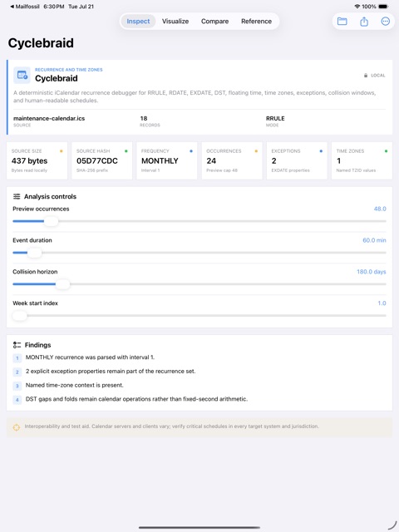Tap the maintenance-calendar.ics source name
399x532 pixels.
[49, 118]
